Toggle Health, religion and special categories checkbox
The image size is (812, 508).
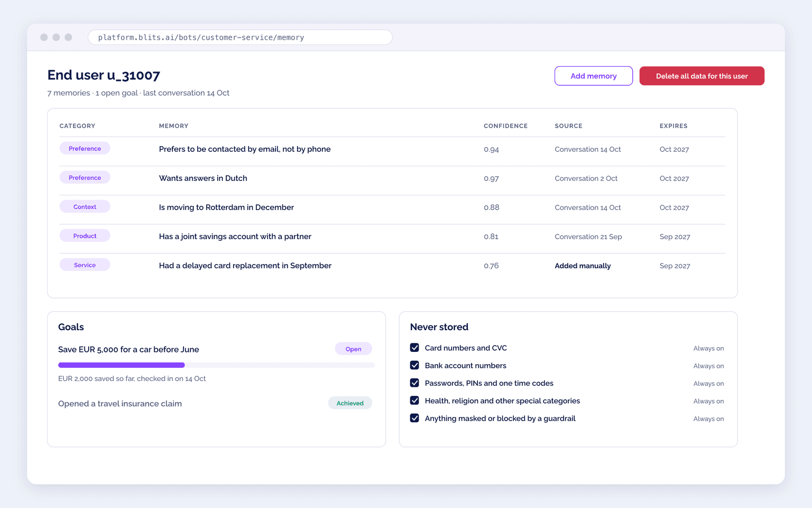(x=414, y=401)
